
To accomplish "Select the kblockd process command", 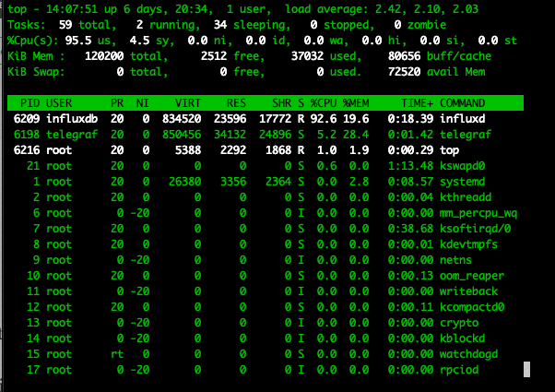I will coord(462,339).
